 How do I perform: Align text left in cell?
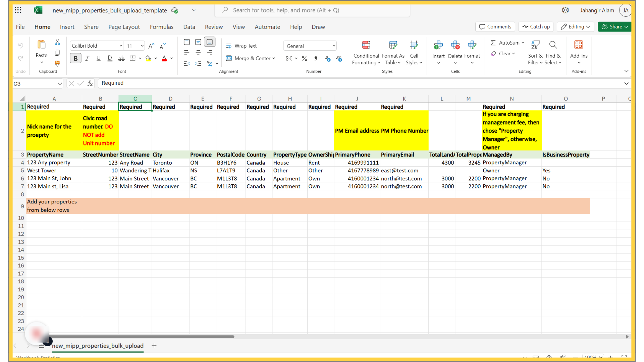click(187, 53)
